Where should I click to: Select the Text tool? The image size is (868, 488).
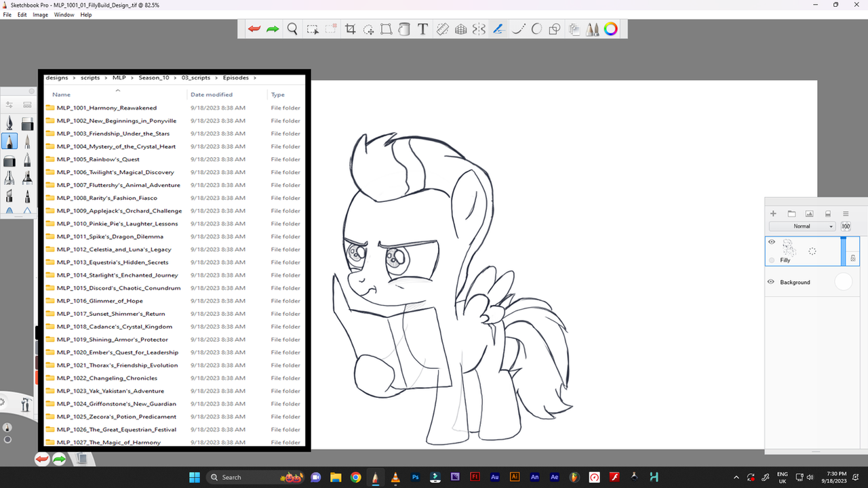point(422,29)
